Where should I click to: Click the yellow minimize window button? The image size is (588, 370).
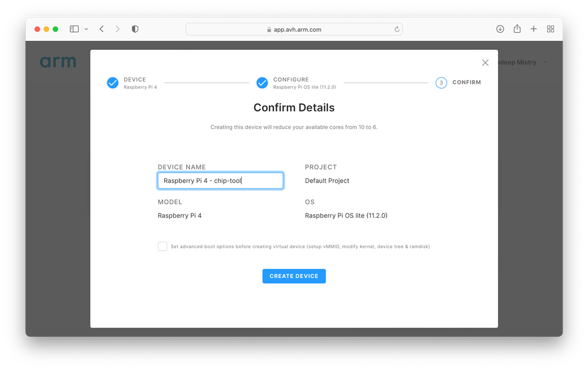[x=46, y=29]
